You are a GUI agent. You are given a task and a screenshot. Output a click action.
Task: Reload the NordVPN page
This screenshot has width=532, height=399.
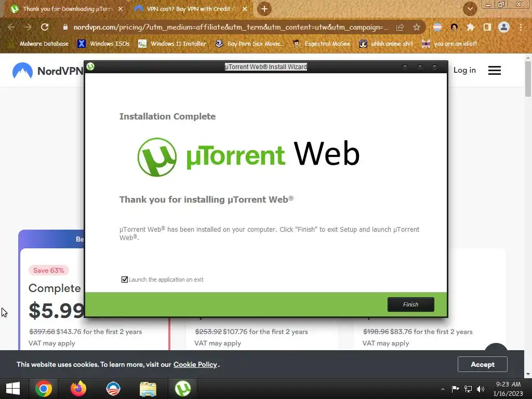click(45, 27)
